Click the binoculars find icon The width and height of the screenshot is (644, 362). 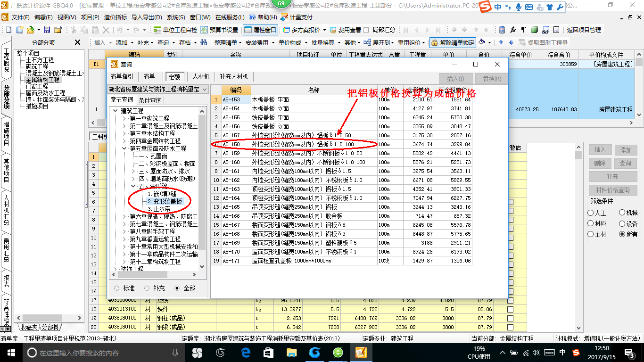pyautogui.click(x=204, y=42)
